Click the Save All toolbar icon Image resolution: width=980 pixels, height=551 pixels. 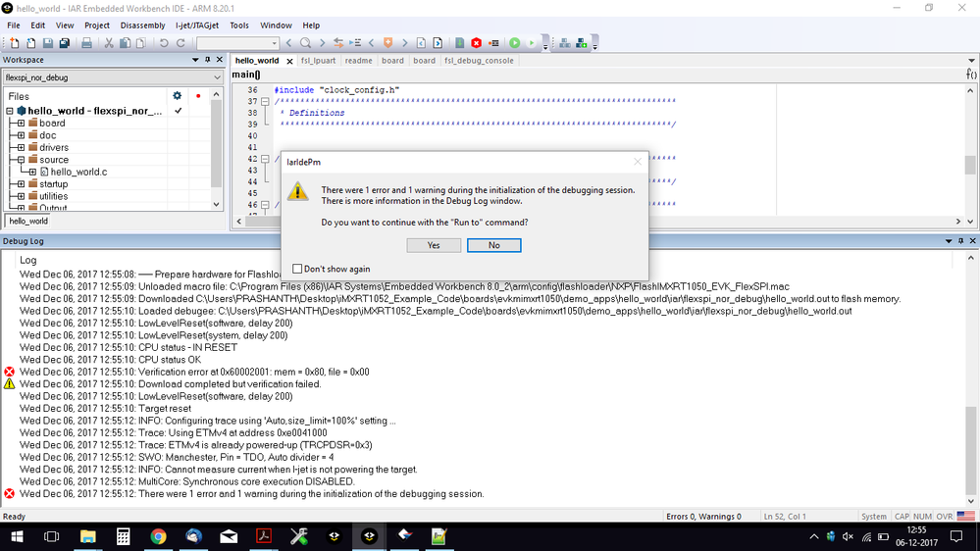[x=65, y=43]
